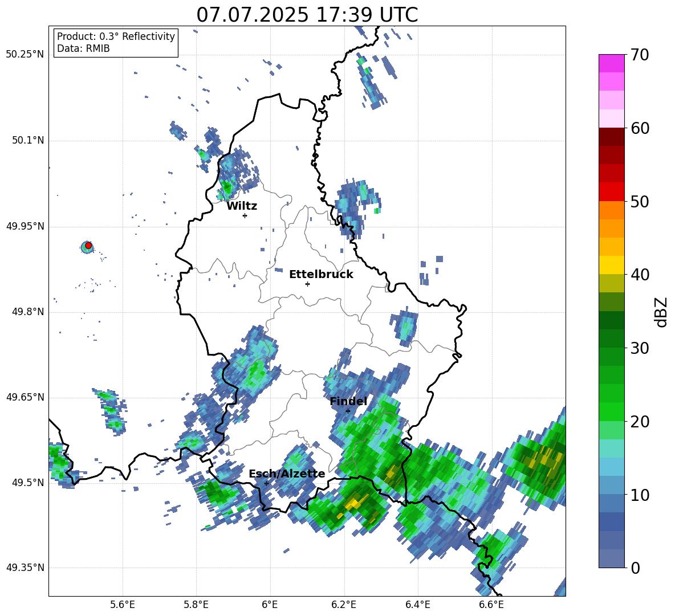
Task: Click the 49.35°N latitude label
Action: pyautogui.click(x=25, y=568)
